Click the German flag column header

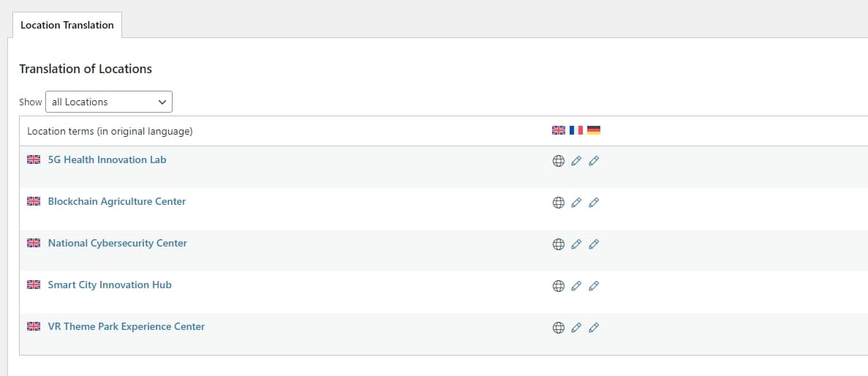click(594, 130)
